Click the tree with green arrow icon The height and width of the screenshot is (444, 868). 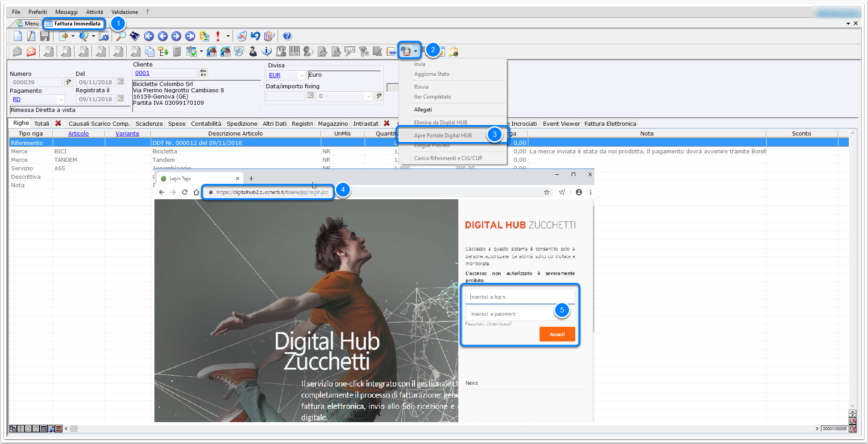pos(163,52)
